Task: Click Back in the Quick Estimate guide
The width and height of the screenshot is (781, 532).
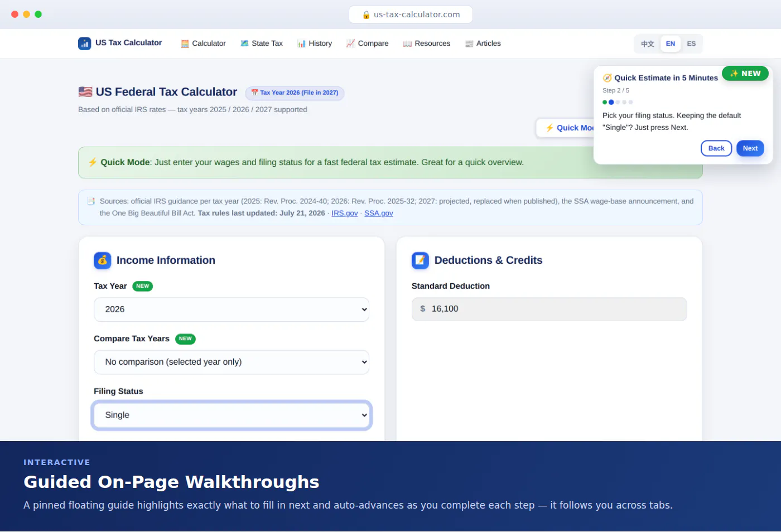Action: (716, 148)
